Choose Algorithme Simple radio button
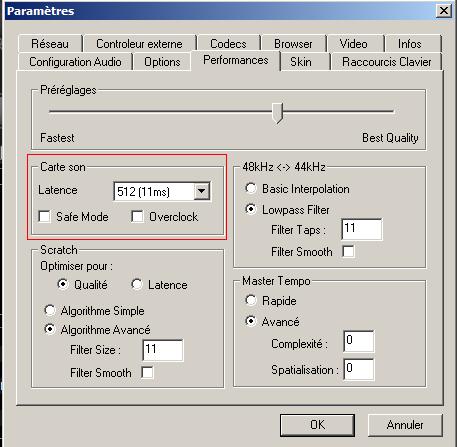Image resolution: width=457 pixels, height=447 pixels. coord(50,311)
